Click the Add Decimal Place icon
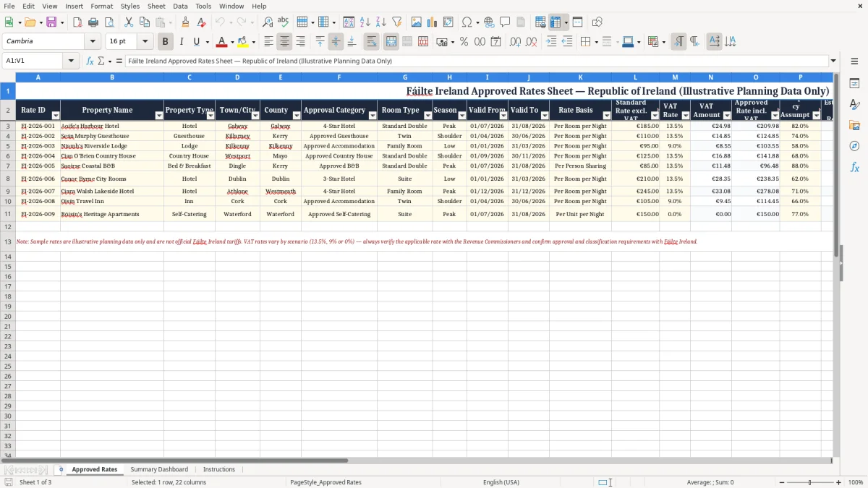Image resolution: width=868 pixels, height=488 pixels. click(x=516, y=42)
